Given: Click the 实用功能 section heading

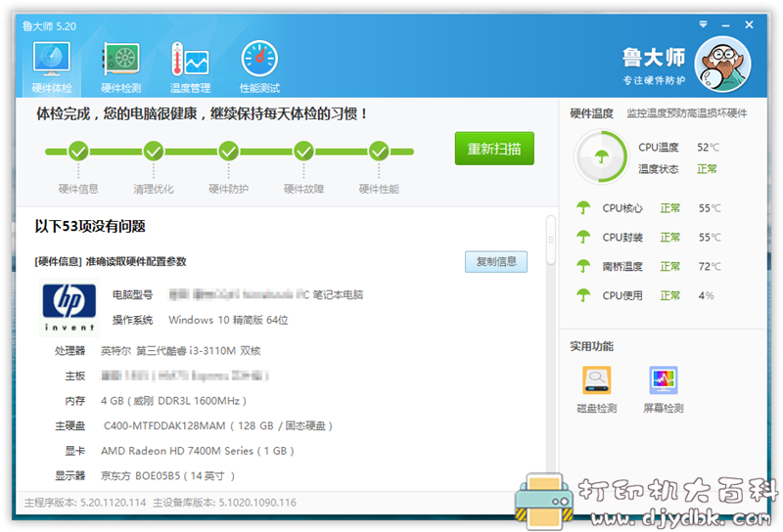Looking at the screenshot, I should point(592,346).
